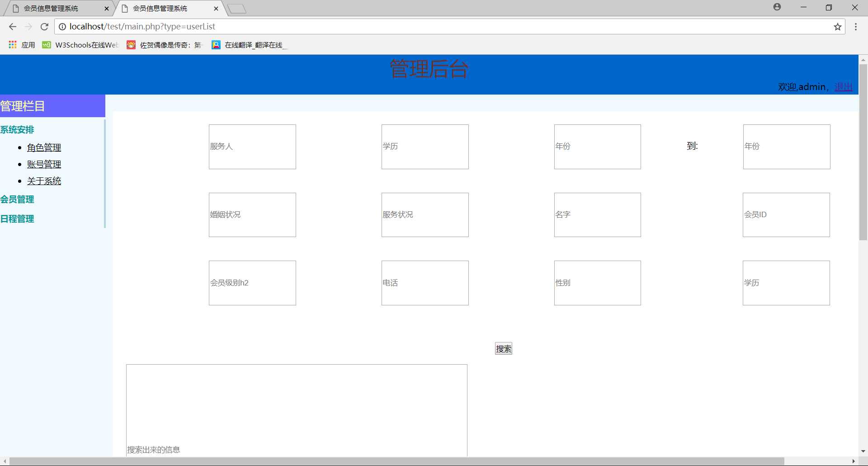Viewport: 868px width, 466px height.
Task: Click the scroll-up arrow of vertical scrollbar
Action: pos(863,60)
